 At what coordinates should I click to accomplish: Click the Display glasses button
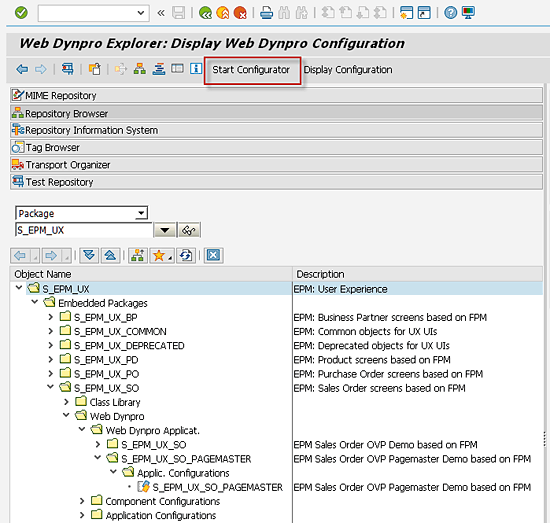[189, 230]
